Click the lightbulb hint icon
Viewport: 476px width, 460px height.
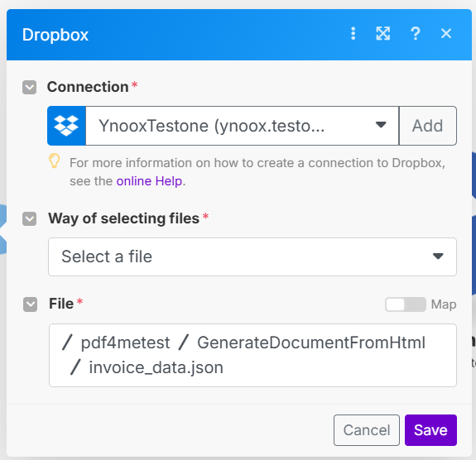(x=55, y=161)
